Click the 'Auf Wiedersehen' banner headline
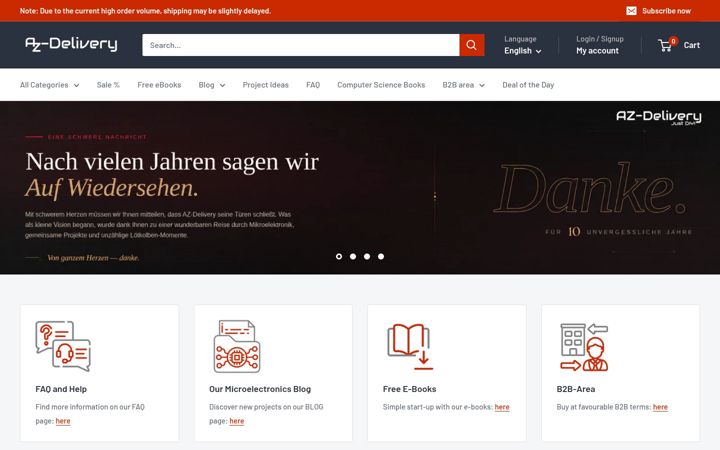This screenshot has width=720, height=450. [112, 188]
